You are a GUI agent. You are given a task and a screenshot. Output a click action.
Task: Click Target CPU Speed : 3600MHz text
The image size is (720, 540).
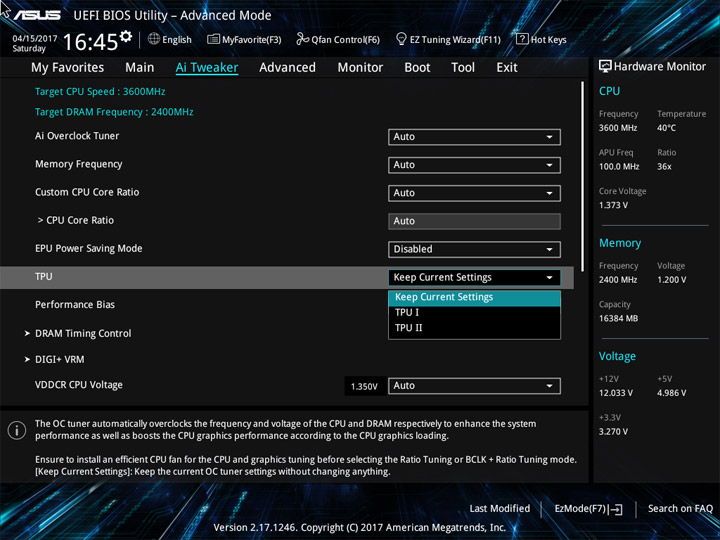[x=100, y=91]
